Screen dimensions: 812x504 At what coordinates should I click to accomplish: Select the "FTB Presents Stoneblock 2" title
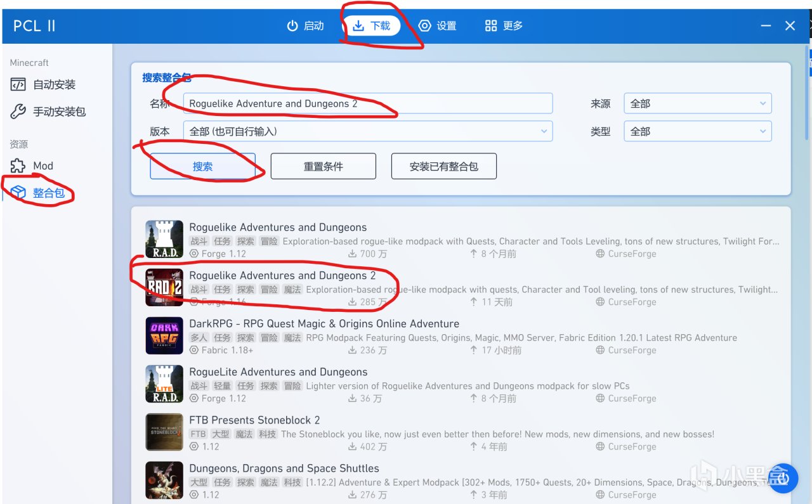[x=254, y=420]
